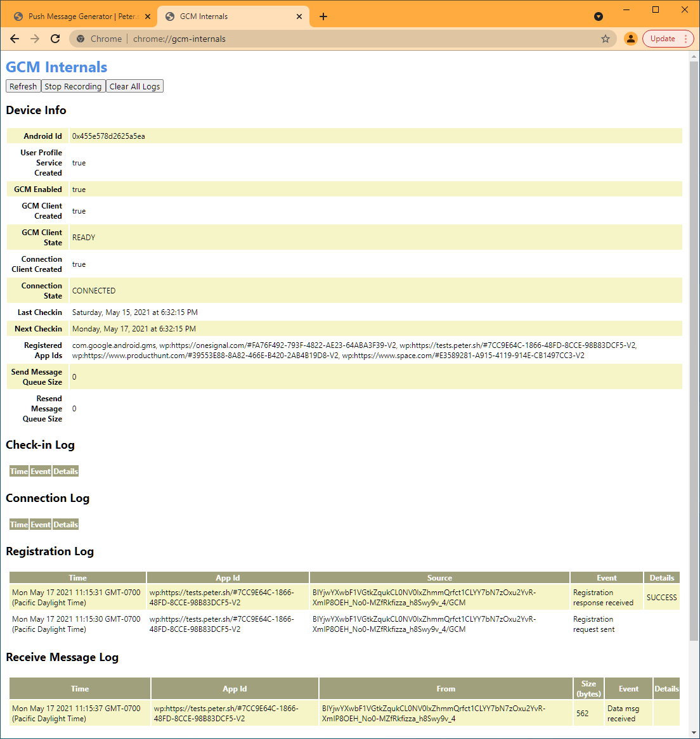The height and width of the screenshot is (739, 700).
Task: Click the Clear All Logs button
Action: (x=134, y=86)
